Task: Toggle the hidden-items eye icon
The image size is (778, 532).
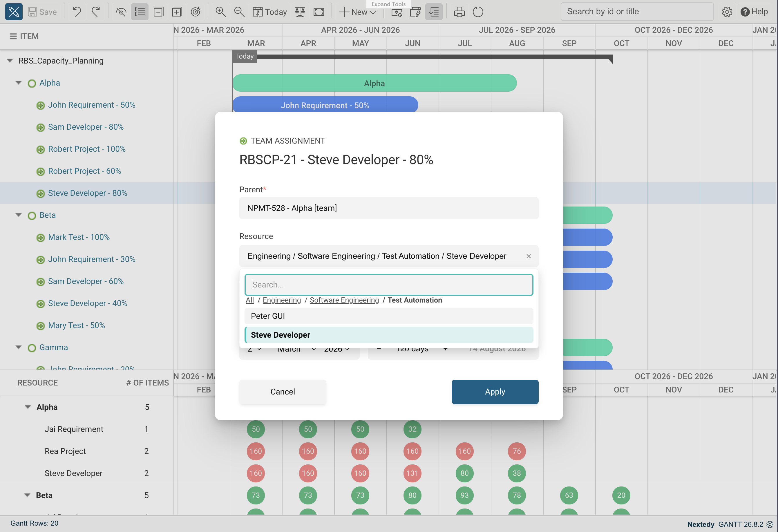Action: [121, 12]
